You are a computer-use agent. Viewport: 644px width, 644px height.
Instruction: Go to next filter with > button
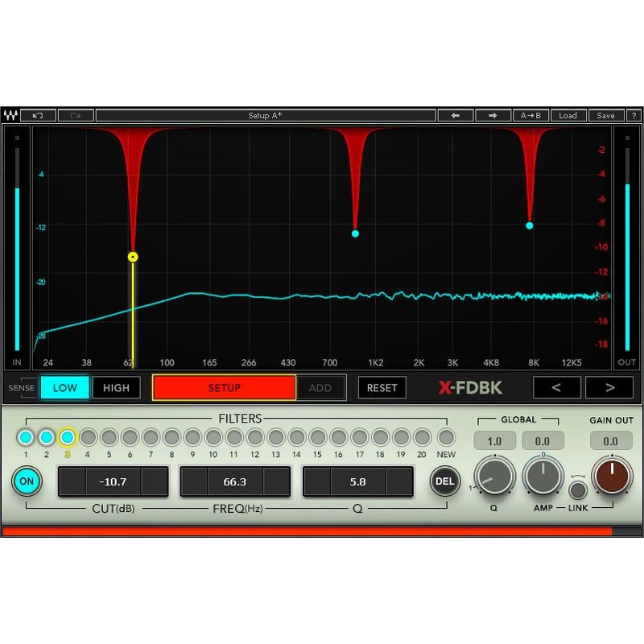click(x=609, y=388)
